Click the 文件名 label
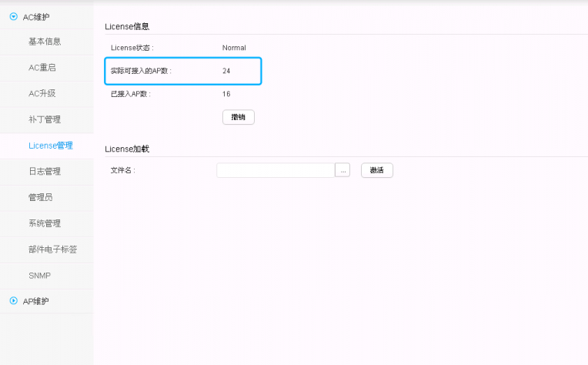Screen dimensions: 588x365 click(122, 170)
